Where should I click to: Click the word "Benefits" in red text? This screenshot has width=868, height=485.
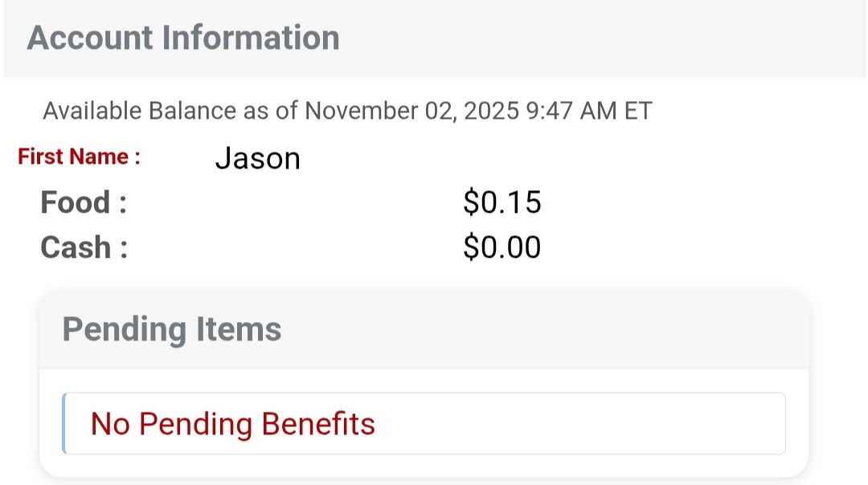[321, 423]
